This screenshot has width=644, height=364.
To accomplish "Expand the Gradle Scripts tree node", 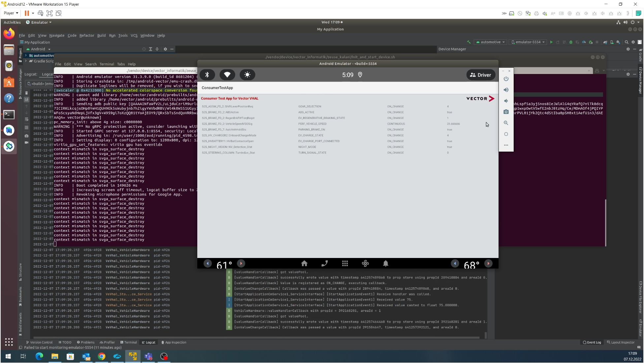I will [26, 61].
